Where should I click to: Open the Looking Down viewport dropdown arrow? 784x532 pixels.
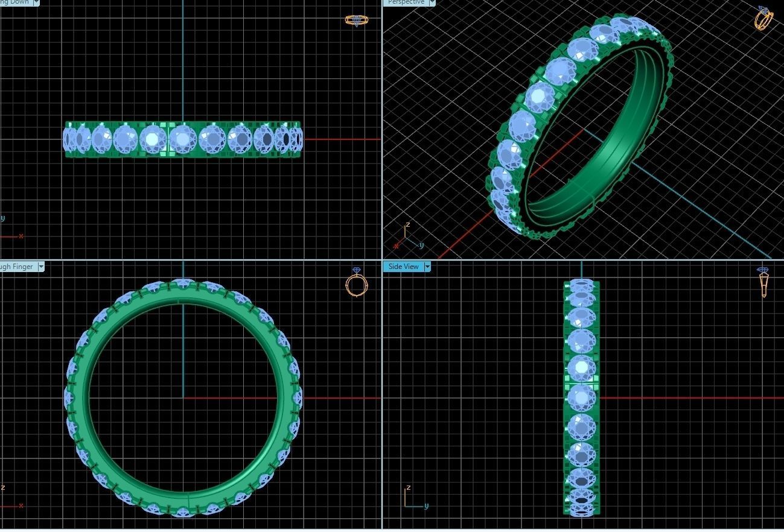(x=36, y=2)
